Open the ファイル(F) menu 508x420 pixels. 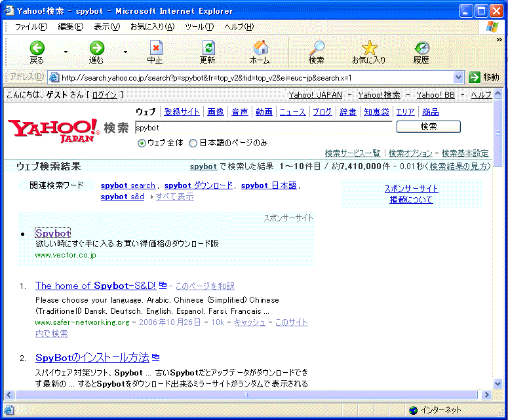click(x=31, y=27)
